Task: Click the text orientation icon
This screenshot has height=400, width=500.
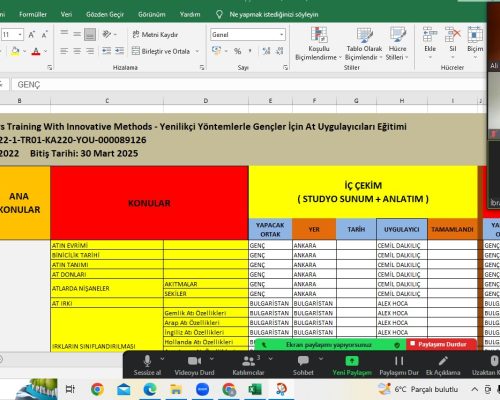Action: [x=107, y=34]
